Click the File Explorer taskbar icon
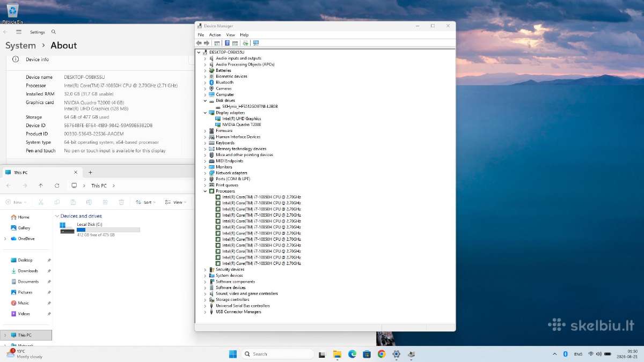 (337, 354)
